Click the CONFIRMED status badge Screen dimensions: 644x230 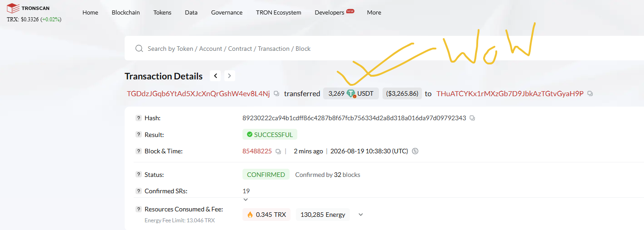pos(266,175)
